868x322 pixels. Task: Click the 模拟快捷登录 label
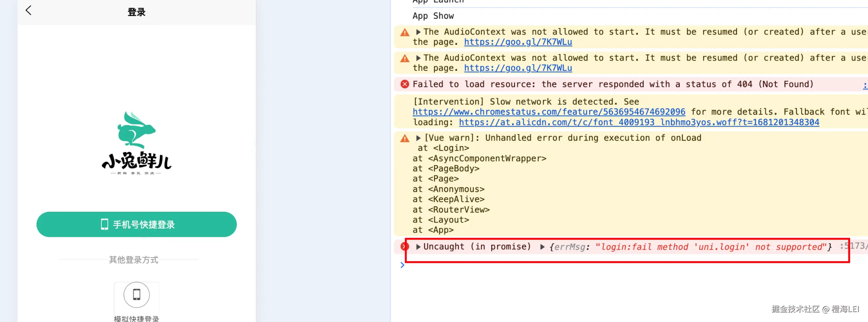(137, 319)
